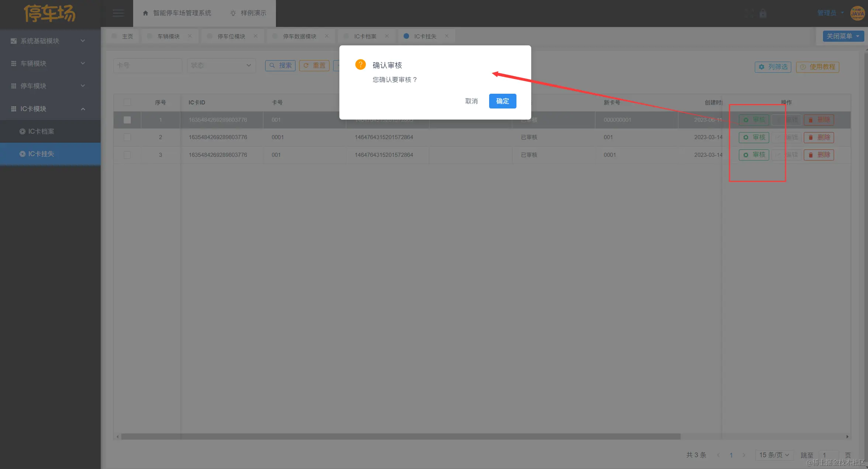This screenshot has height=469, width=868.
Task: Check the checkbox for row 3
Action: 127,155
